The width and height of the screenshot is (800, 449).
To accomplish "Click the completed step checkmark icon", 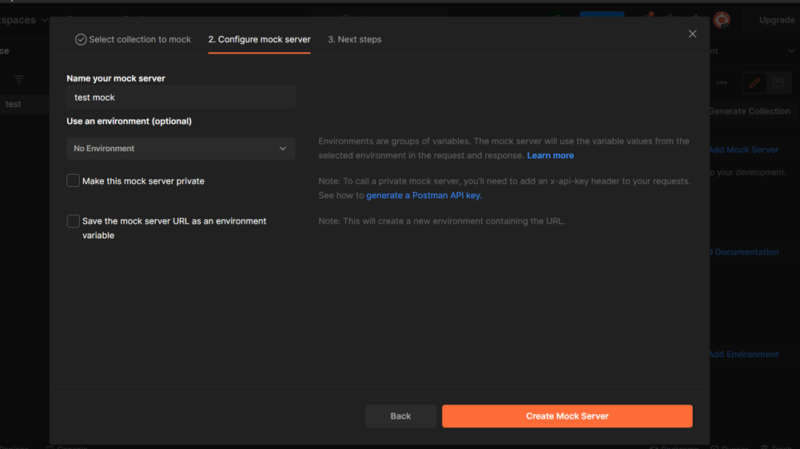I will 81,39.
